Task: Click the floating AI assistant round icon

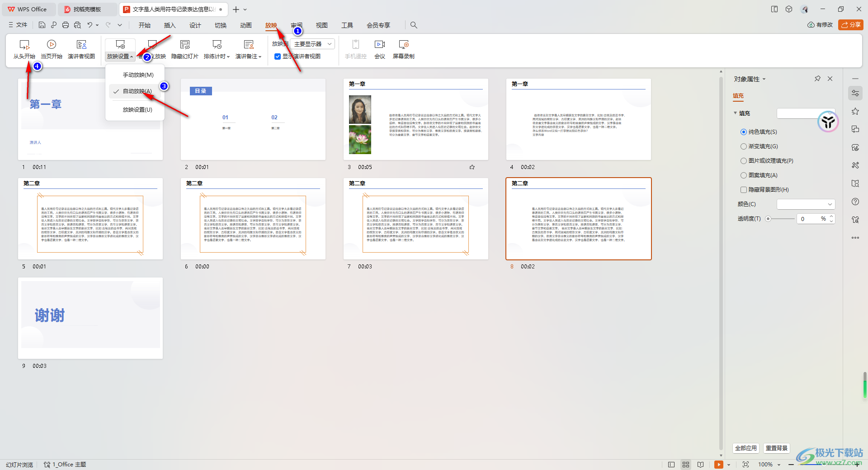Action: pyautogui.click(x=828, y=122)
